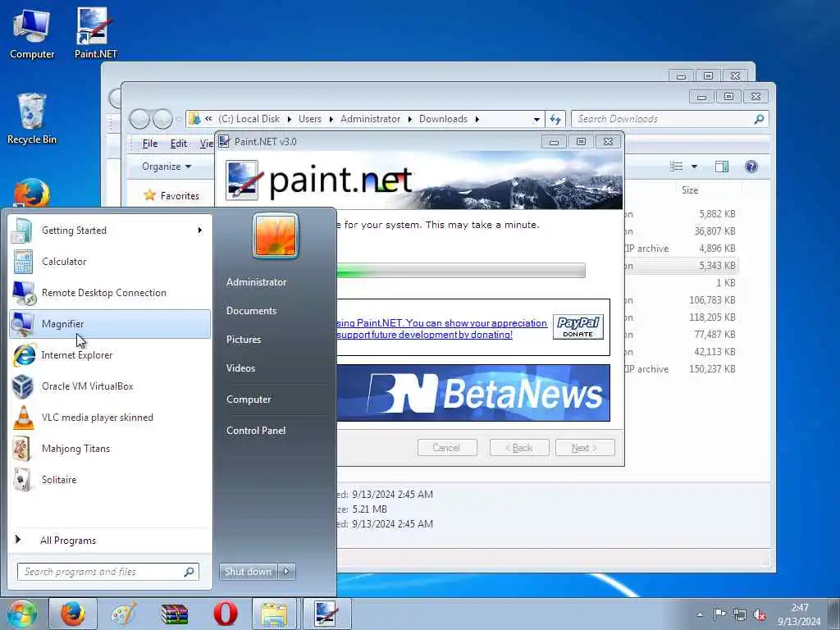Screen dimensions: 840x630
Task: Open Internet Explorer from Start menu
Action: point(110,354)
